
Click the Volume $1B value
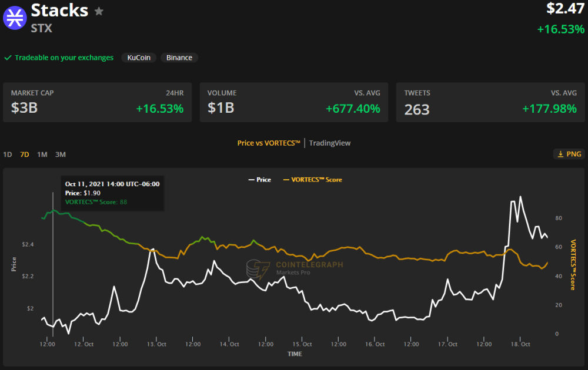pyautogui.click(x=221, y=108)
